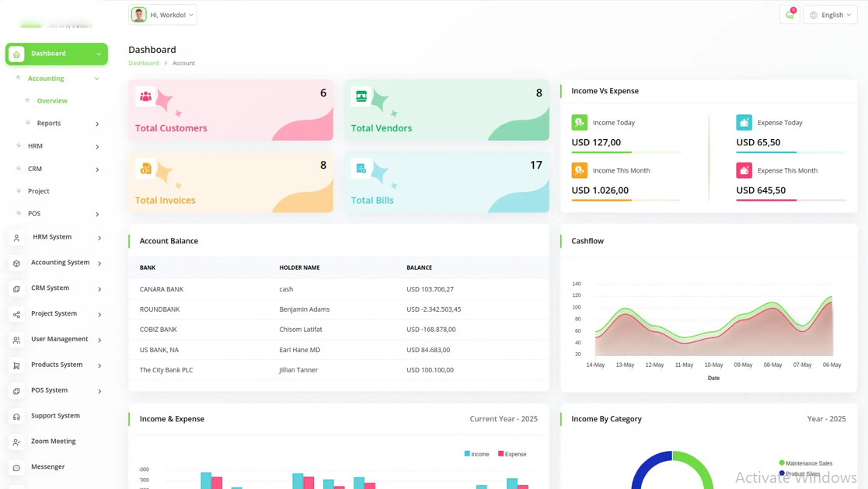Click the Zoom Meeting icon
The image size is (868, 489).
click(x=17, y=441)
